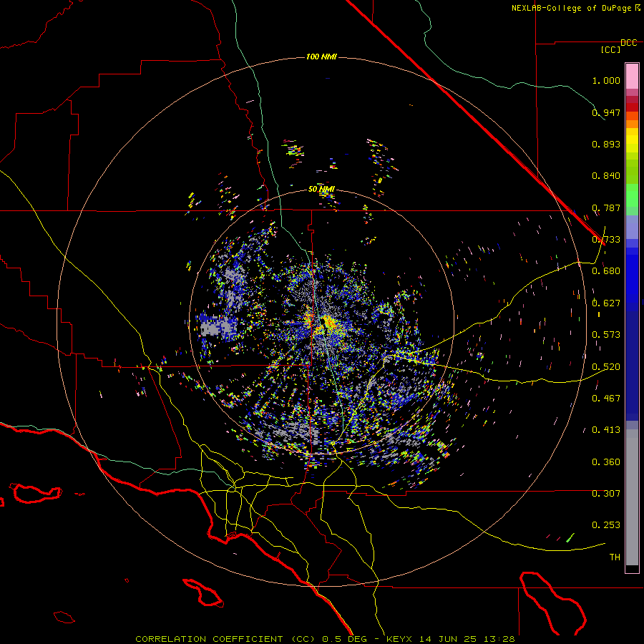The width and height of the screenshot is (644, 644).
Task: Click the 0.787 legend value
Action: point(606,208)
